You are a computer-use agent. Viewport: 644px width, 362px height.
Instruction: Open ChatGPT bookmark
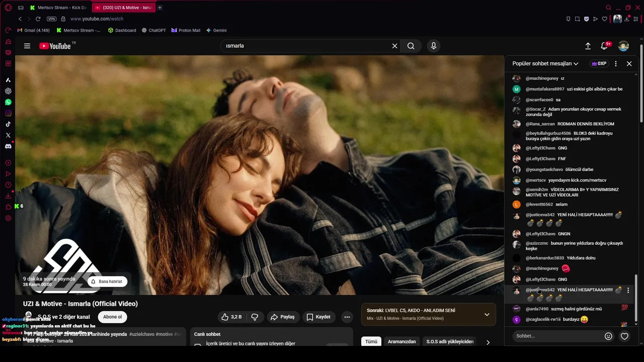tap(153, 30)
